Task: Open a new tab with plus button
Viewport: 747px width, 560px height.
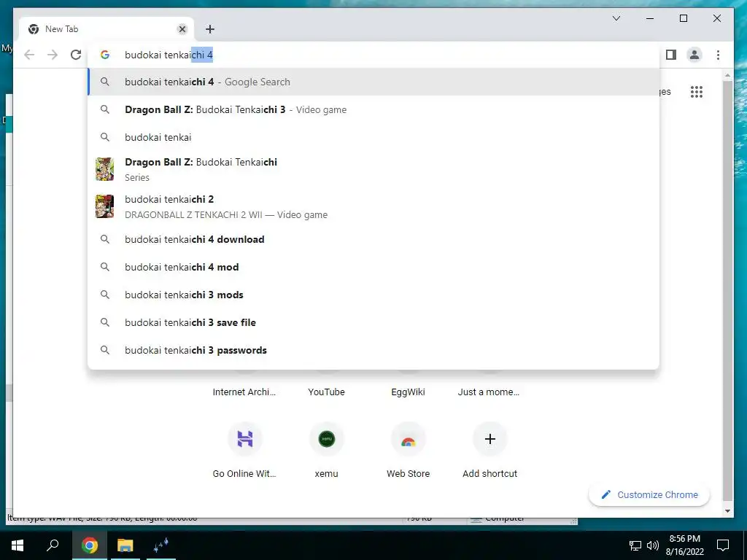Action: [209, 29]
